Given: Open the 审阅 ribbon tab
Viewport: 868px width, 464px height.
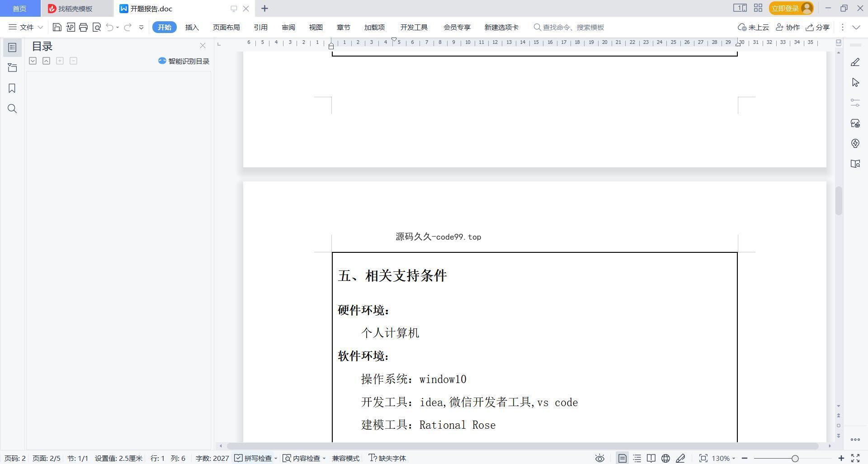Looking at the screenshot, I should coord(288,27).
